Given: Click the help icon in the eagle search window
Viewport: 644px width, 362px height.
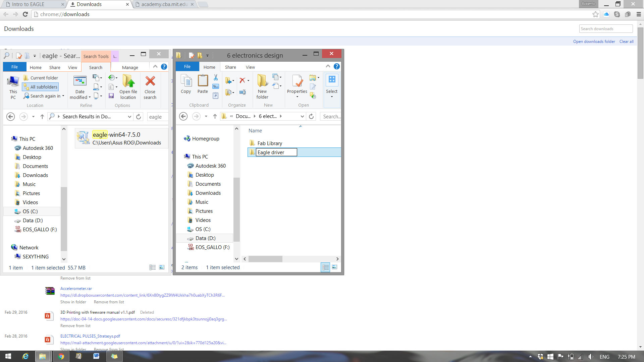Looking at the screenshot, I should pos(164,67).
